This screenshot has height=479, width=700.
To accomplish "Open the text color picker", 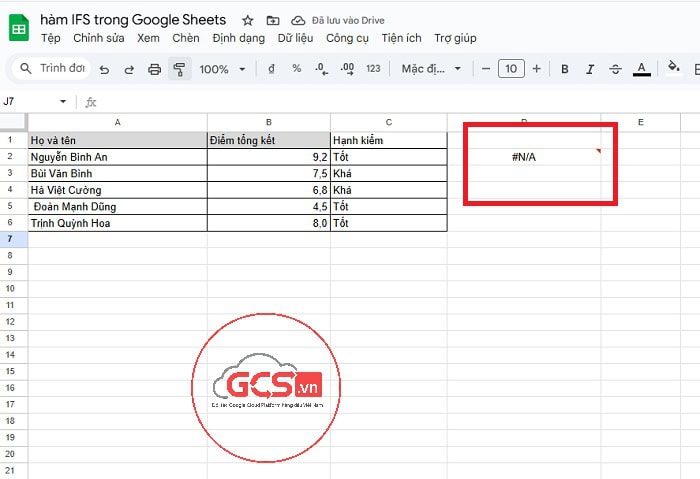I will pyautogui.click(x=641, y=69).
